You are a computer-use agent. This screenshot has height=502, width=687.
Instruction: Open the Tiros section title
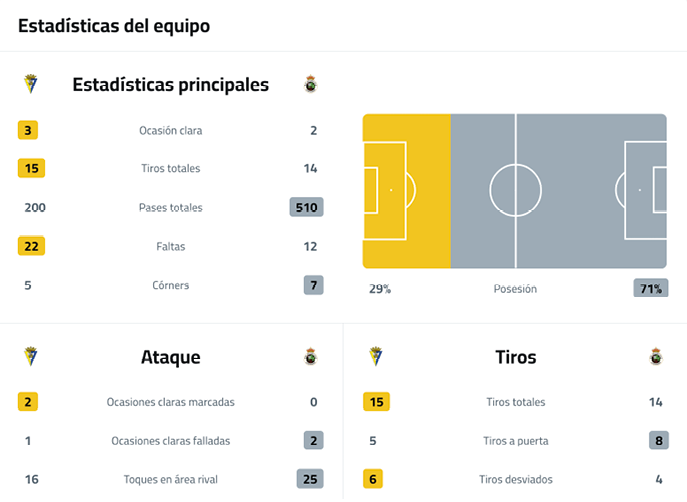tap(515, 357)
